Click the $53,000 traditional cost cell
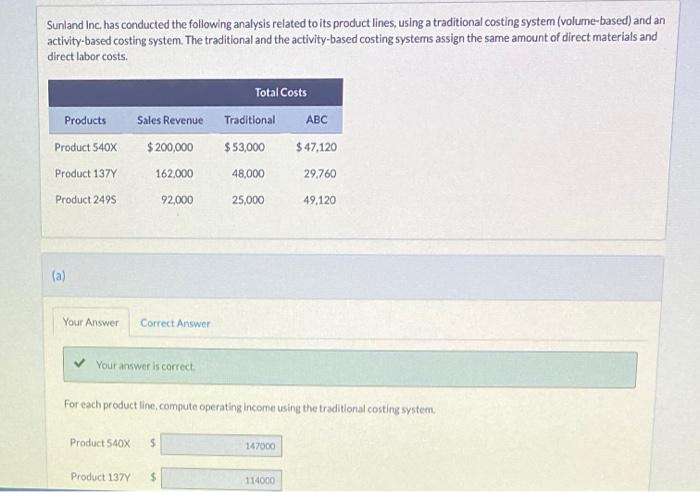 [x=245, y=147]
